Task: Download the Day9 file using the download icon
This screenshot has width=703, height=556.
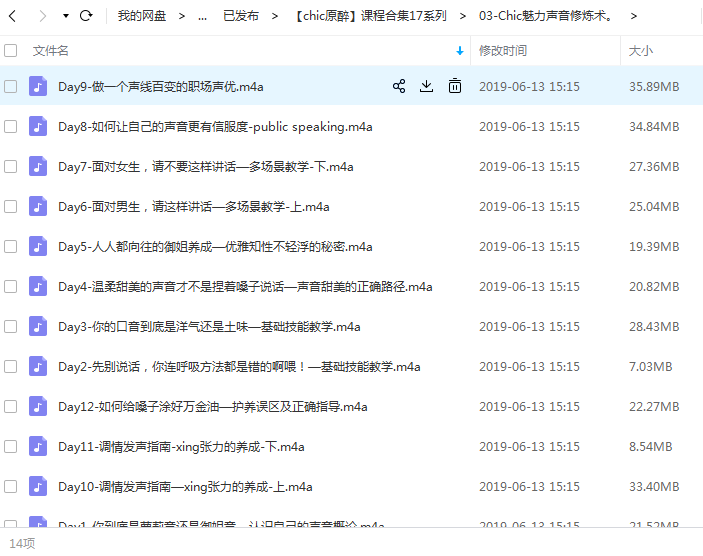Action: pyautogui.click(x=427, y=87)
